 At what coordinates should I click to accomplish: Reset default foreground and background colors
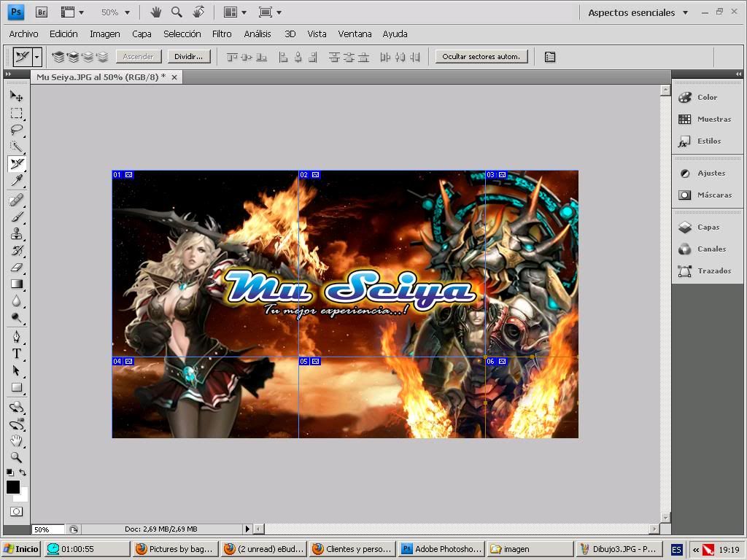10,472
